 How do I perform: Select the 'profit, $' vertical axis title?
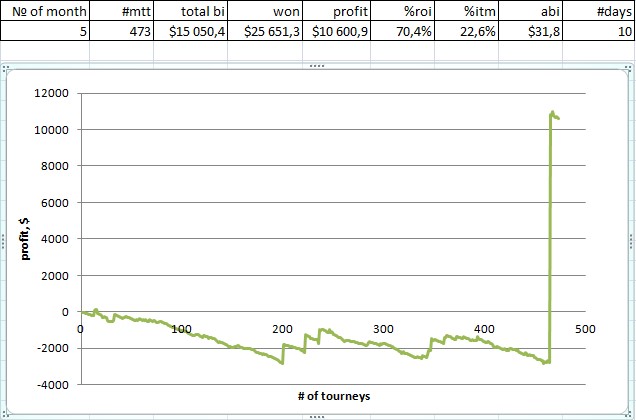[x=25, y=238]
